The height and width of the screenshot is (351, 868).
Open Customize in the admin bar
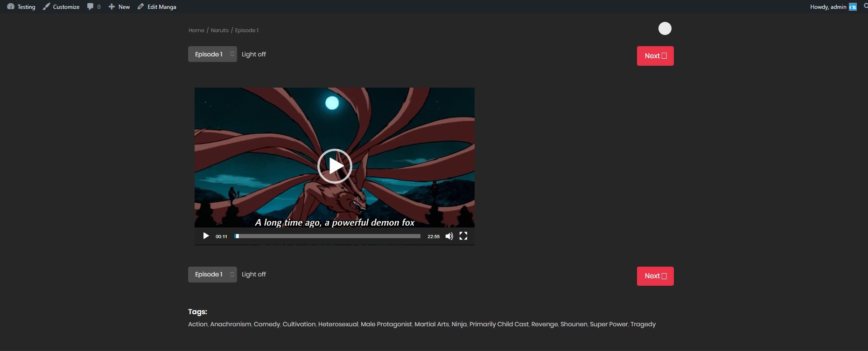click(61, 7)
